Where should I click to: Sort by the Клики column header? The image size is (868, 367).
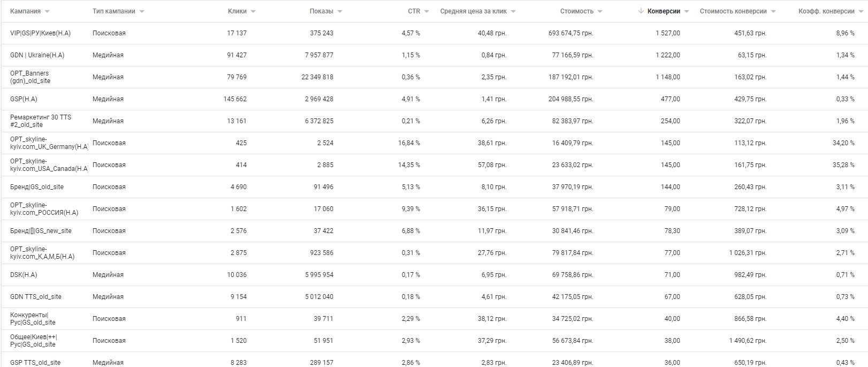point(237,11)
